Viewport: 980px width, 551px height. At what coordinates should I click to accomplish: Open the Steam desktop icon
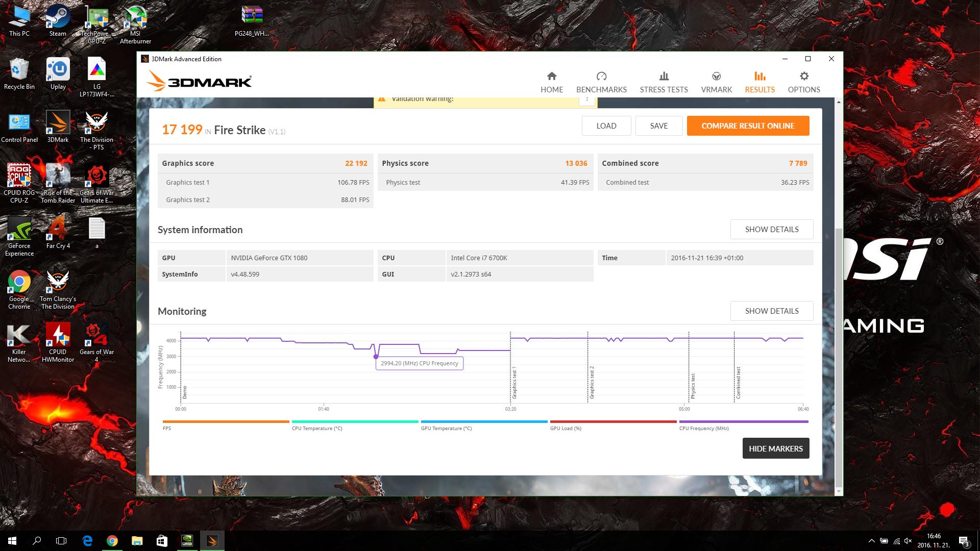click(x=58, y=21)
